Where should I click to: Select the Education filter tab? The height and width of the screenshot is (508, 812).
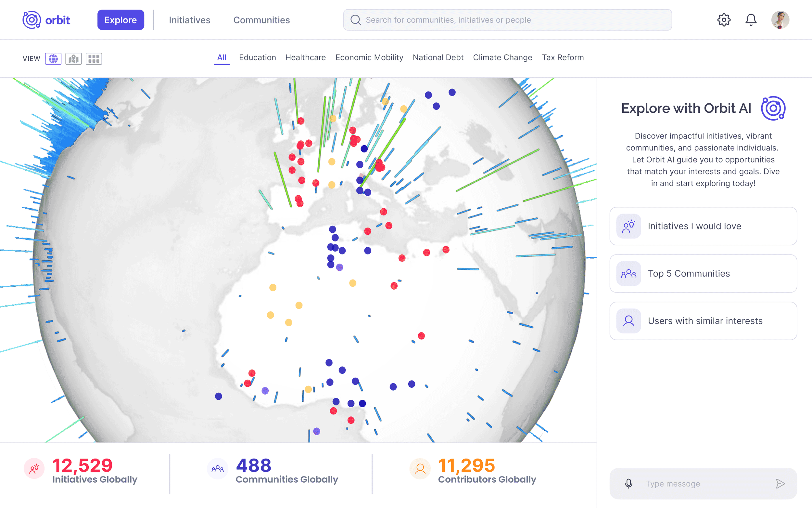[257, 58]
